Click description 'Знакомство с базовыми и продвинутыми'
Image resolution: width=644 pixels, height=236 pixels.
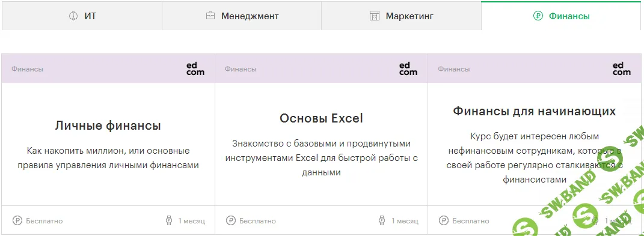[321, 158]
